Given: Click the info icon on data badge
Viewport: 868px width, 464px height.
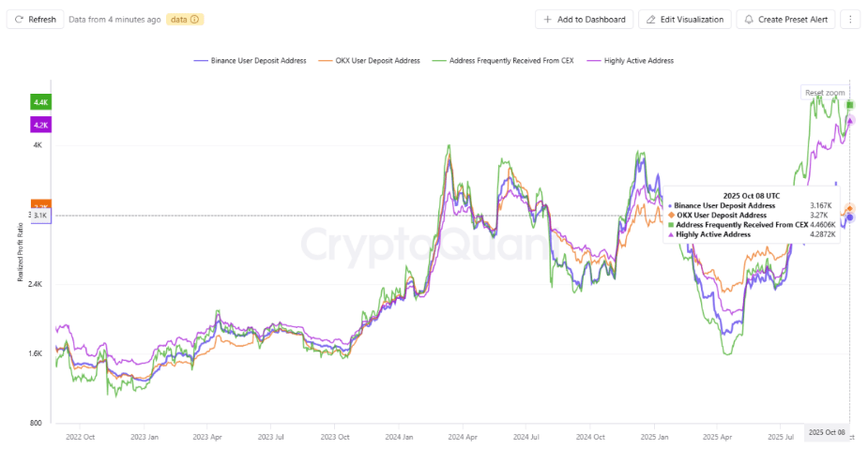Looking at the screenshot, I should [194, 19].
